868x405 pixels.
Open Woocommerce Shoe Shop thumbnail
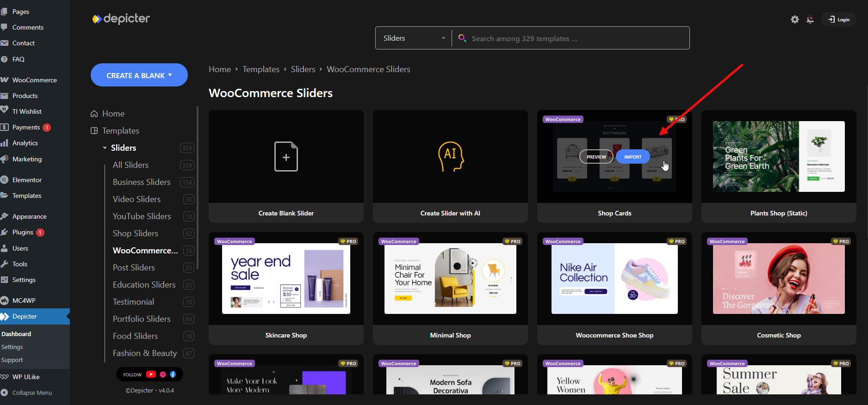614,278
